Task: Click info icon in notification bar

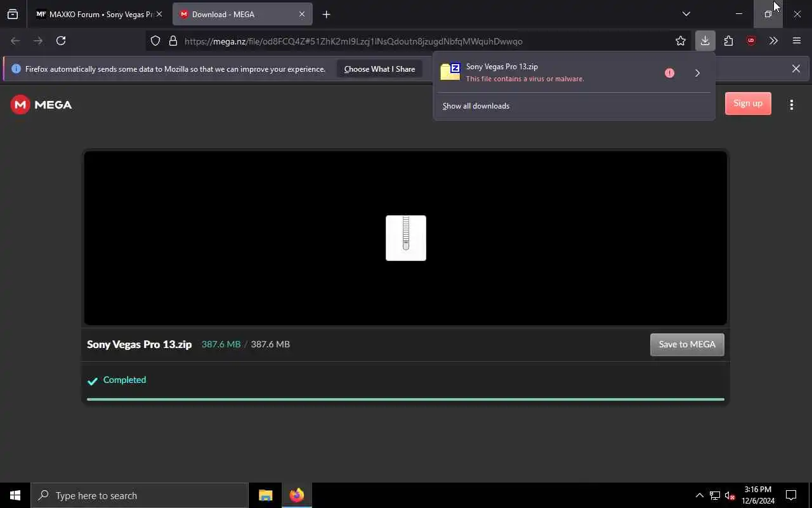Action: [x=16, y=69]
